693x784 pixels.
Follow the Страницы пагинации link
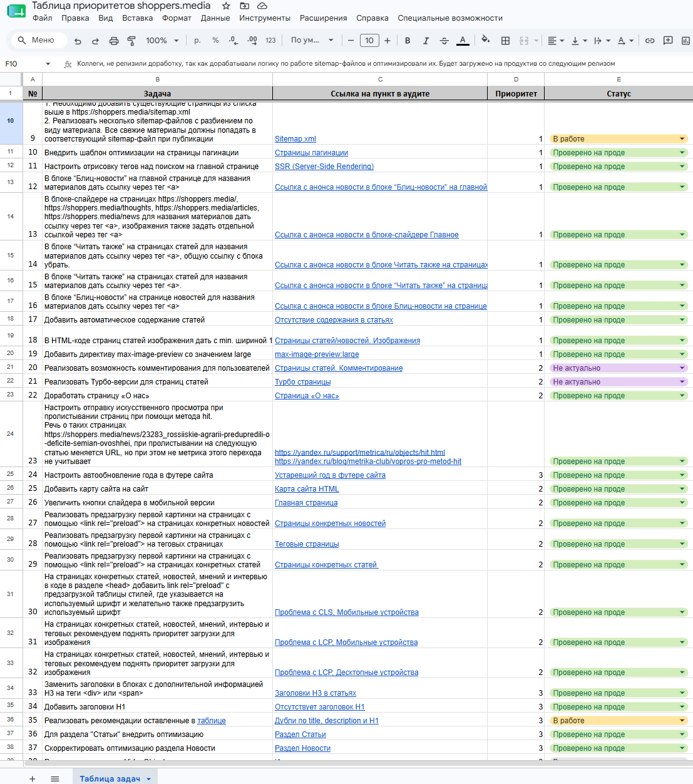pyautogui.click(x=311, y=153)
